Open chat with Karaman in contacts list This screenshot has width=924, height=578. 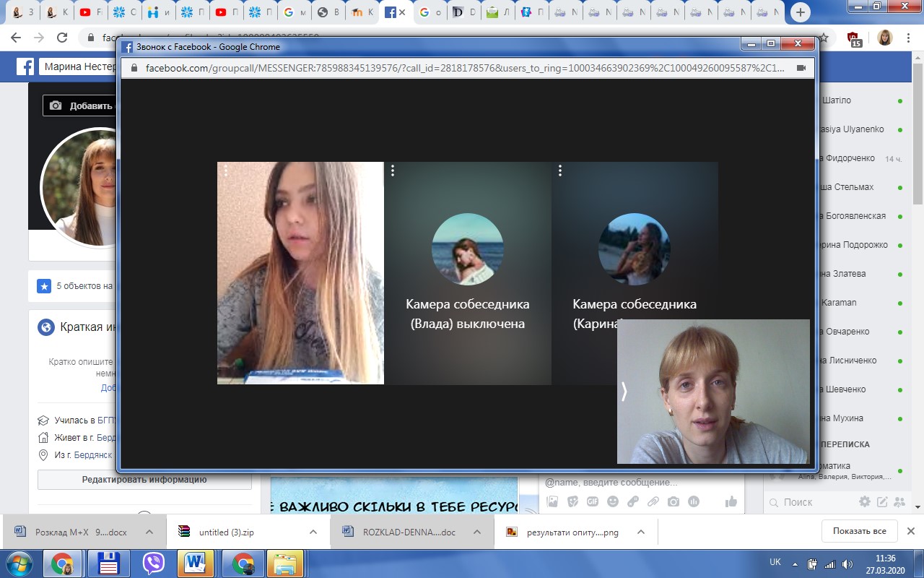(837, 303)
